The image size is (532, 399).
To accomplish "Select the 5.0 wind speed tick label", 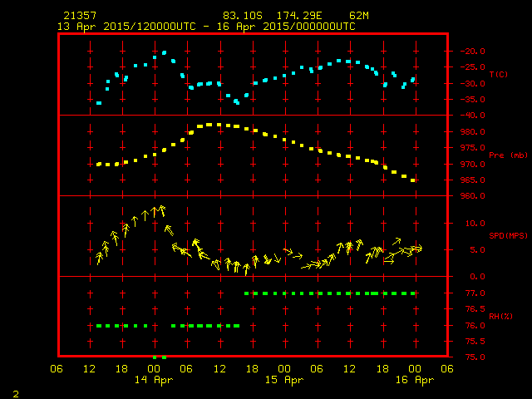I will [477, 250].
